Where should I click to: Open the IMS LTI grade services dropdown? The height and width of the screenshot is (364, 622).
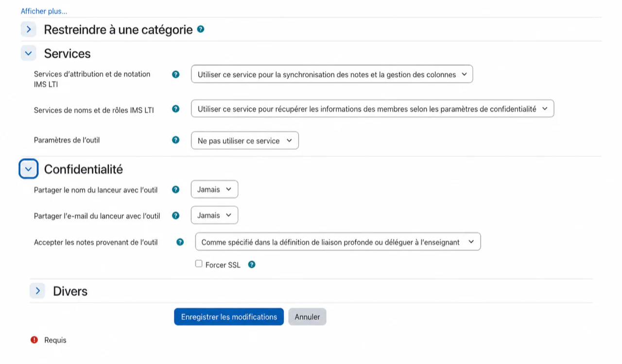(x=332, y=74)
